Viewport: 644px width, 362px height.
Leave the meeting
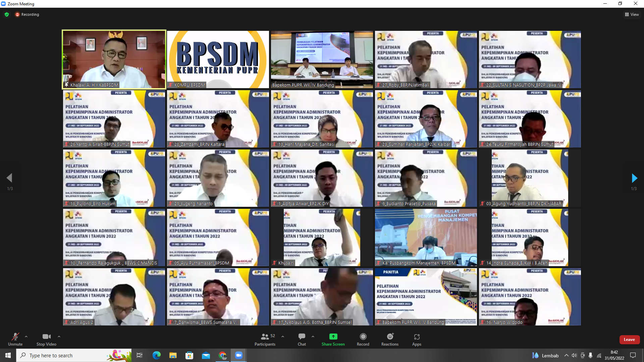click(x=629, y=340)
